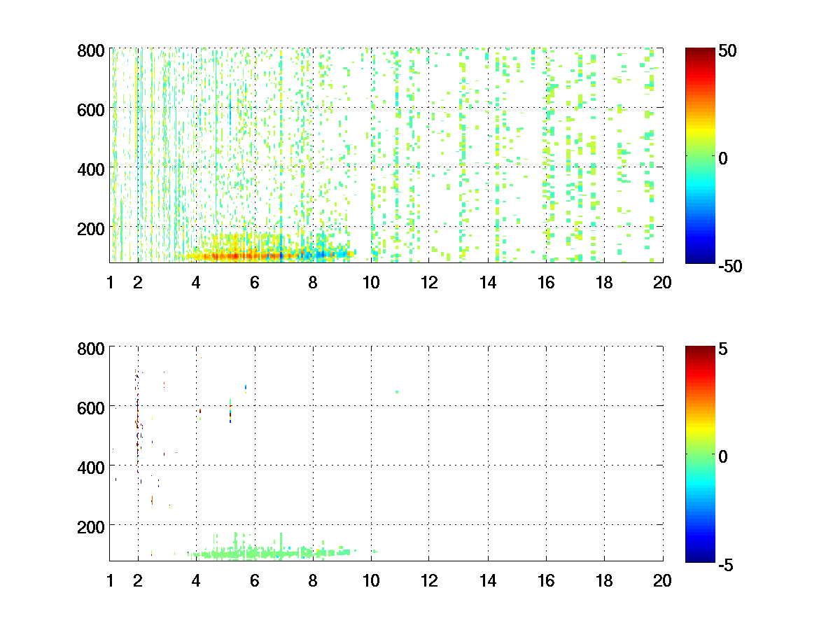Click x-axis label '18' under upper plot
840x630 pixels.
(x=604, y=283)
